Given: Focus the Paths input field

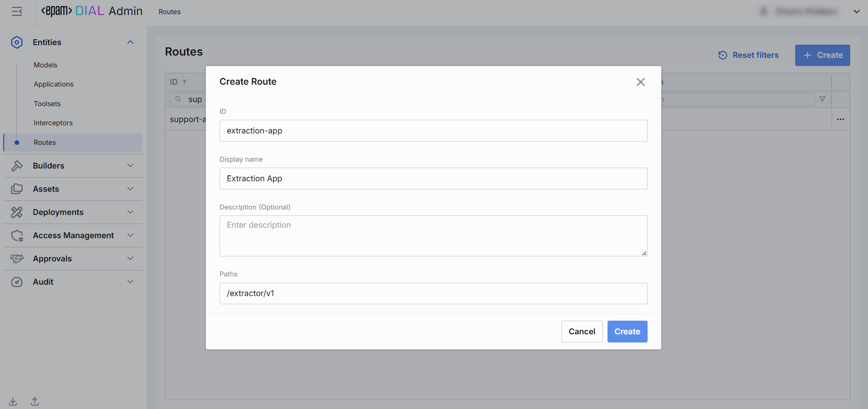Looking at the screenshot, I should [x=433, y=293].
